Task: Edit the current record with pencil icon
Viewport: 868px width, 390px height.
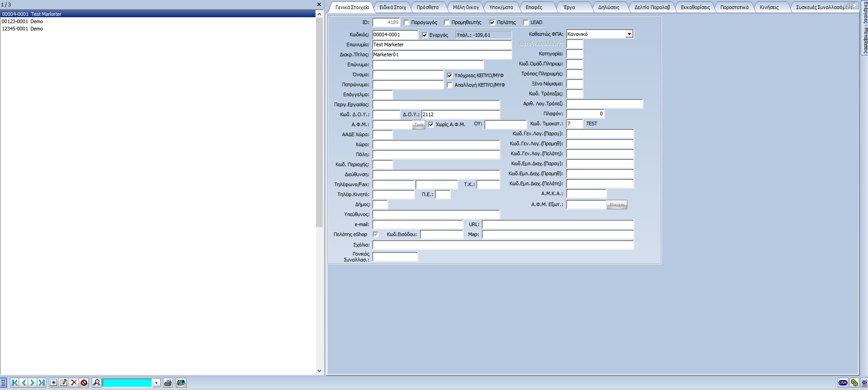Action: click(x=64, y=383)
